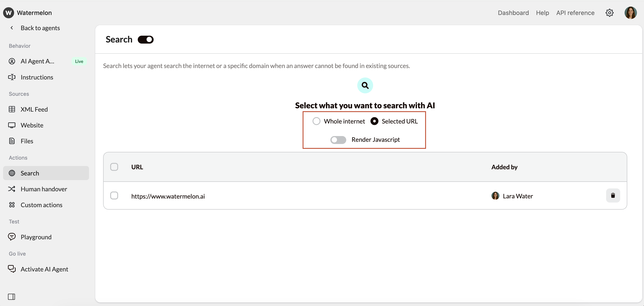Open the Playground test chat

tap(36, 237)
